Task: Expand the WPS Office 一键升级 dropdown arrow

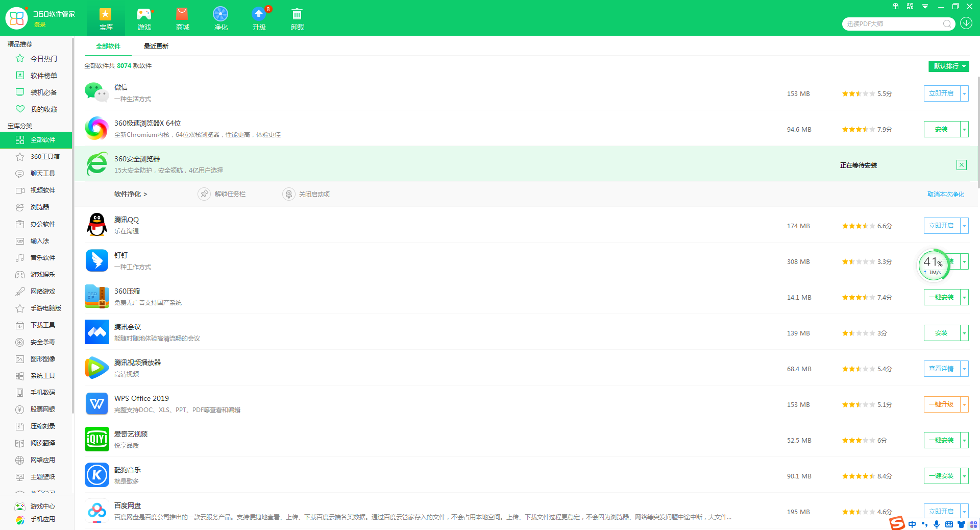Action: tap(964, 404)
